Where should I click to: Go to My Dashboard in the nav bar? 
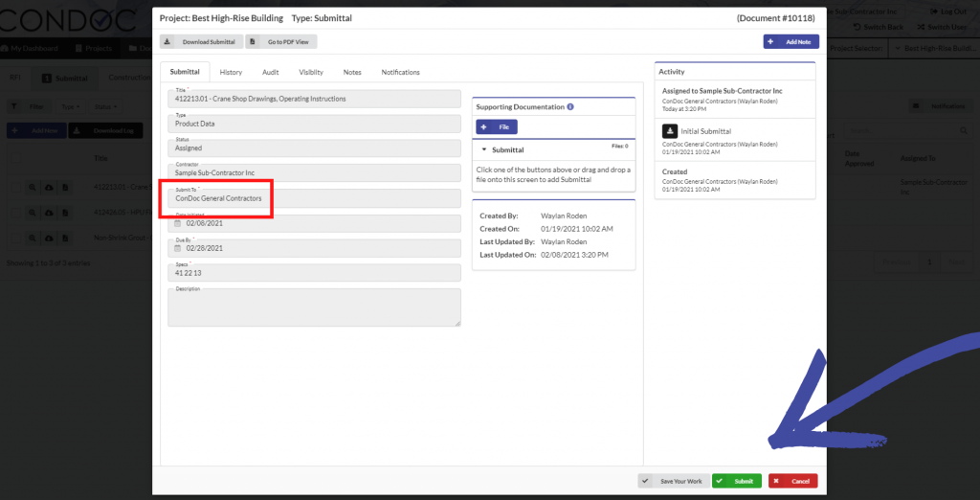point(30,48)
